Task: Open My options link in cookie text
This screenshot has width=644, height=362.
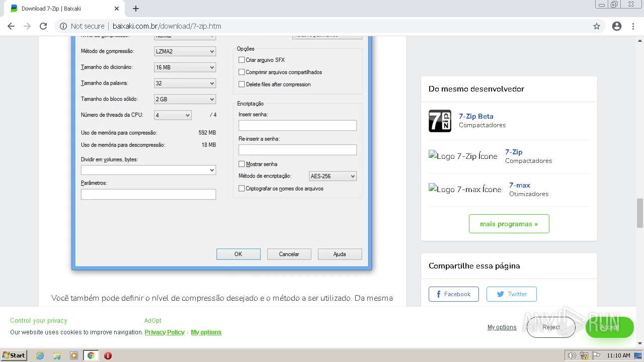Action: point(206,332)
